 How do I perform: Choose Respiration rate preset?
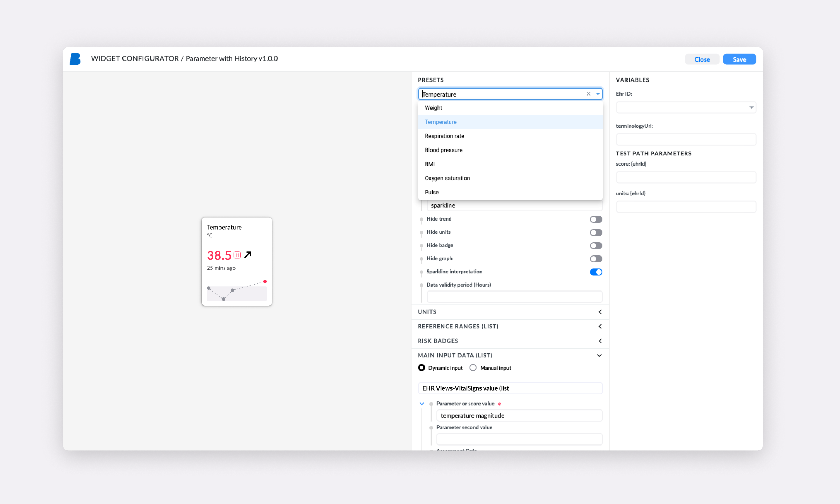pos(510,136)
